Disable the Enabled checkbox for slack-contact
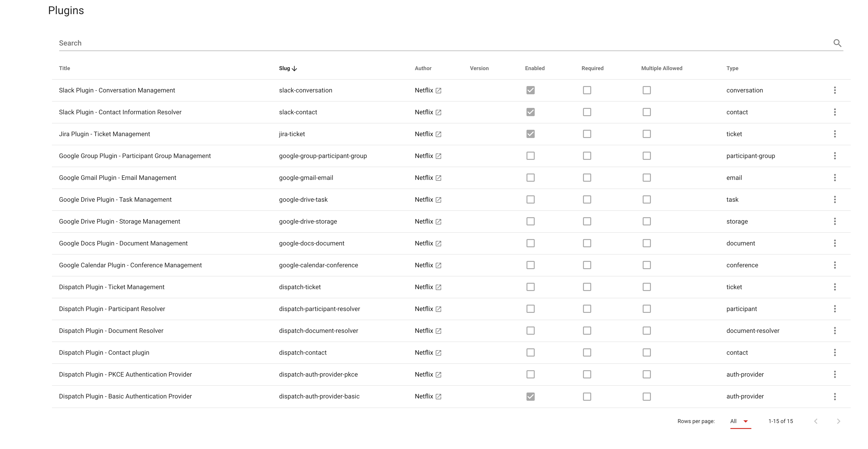This screenshot has width=868, height=449. tap(530, 112)
